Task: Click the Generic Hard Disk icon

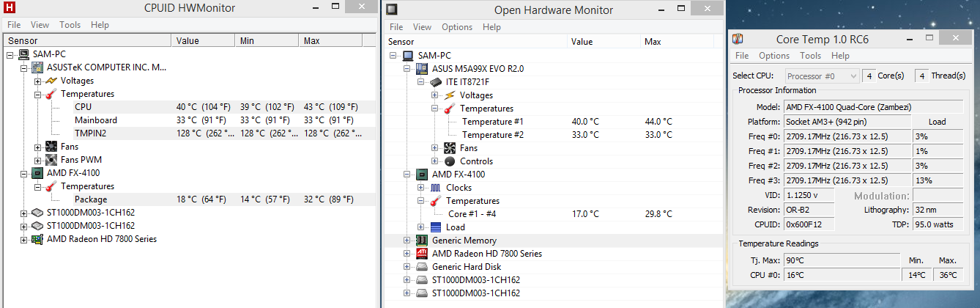Action: (422, 267)
